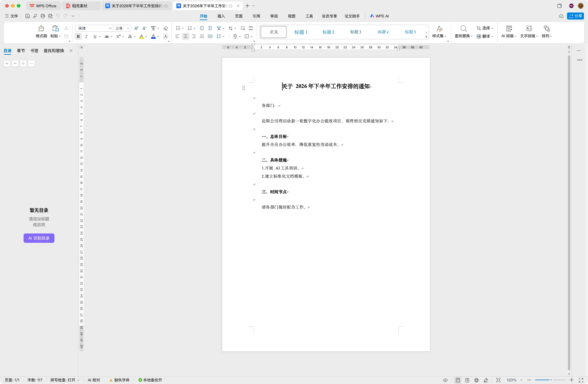Click the Text layout (文字排版) icon
Viewport: 588px width, 384px height.
(529, 28)
